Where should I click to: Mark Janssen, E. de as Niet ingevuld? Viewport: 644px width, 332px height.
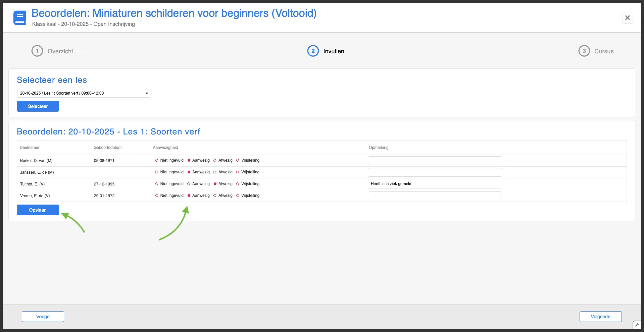coord(157,172)
